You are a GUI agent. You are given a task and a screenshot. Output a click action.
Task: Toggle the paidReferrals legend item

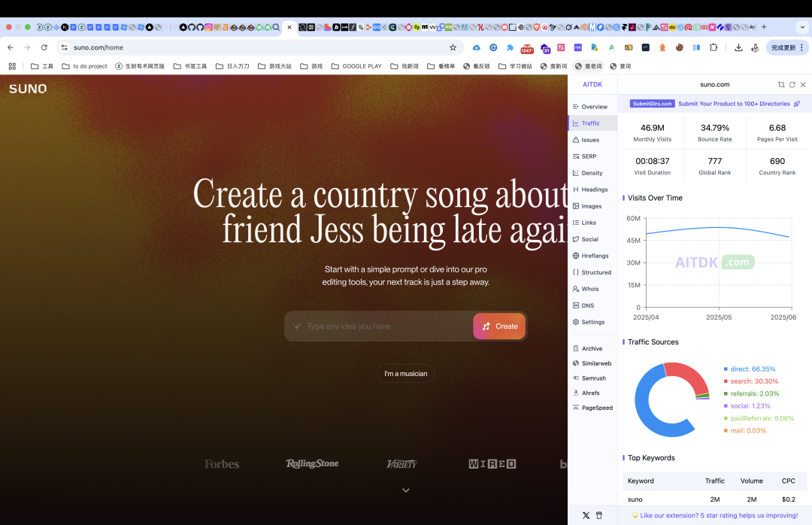(x=759, y=418)
